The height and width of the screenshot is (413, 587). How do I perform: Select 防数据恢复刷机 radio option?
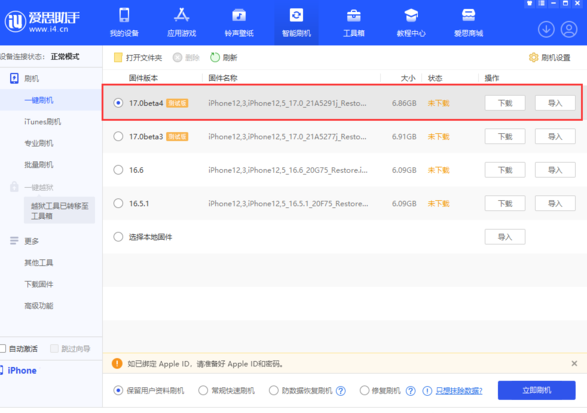[274, 391]
